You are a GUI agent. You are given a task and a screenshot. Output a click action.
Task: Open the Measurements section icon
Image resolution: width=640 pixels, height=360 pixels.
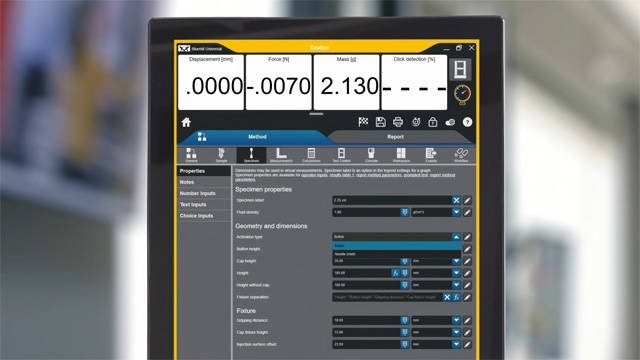coord(281,155)
